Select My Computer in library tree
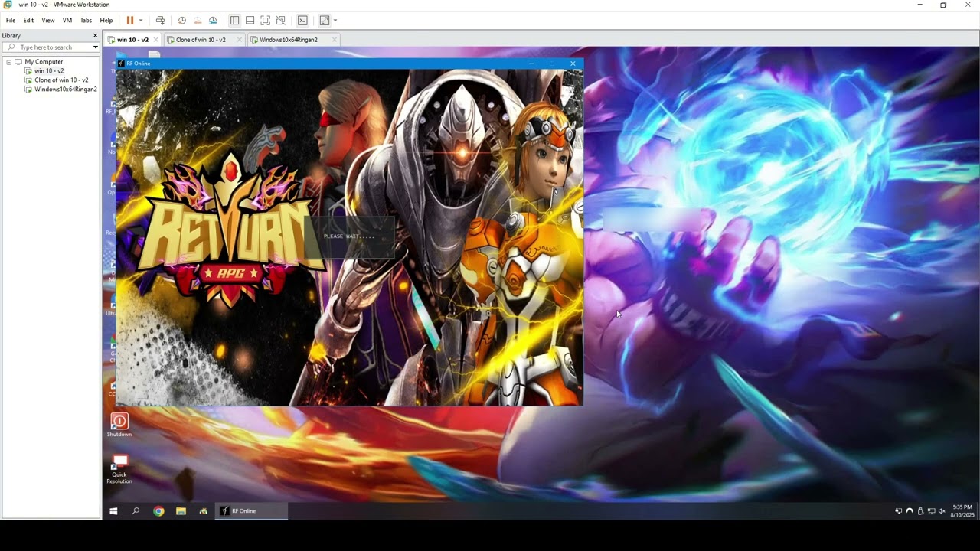The height and width of the screenshot is (551, 980). pyautogui.click(x=44, y=62)
